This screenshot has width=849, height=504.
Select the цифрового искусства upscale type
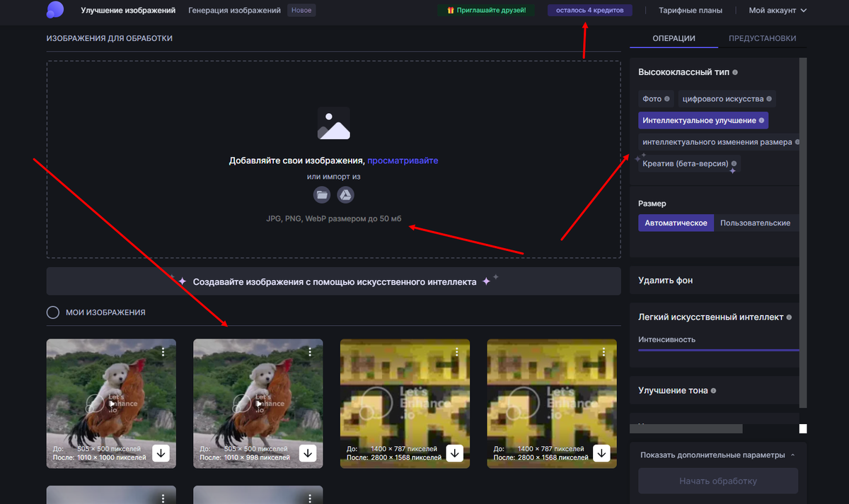click(x=727, y=99)
